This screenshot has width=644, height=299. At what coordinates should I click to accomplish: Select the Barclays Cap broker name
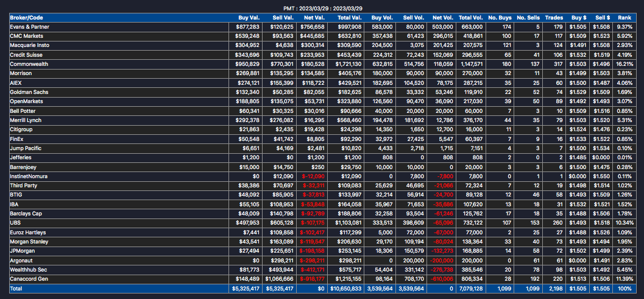[26, 214]
